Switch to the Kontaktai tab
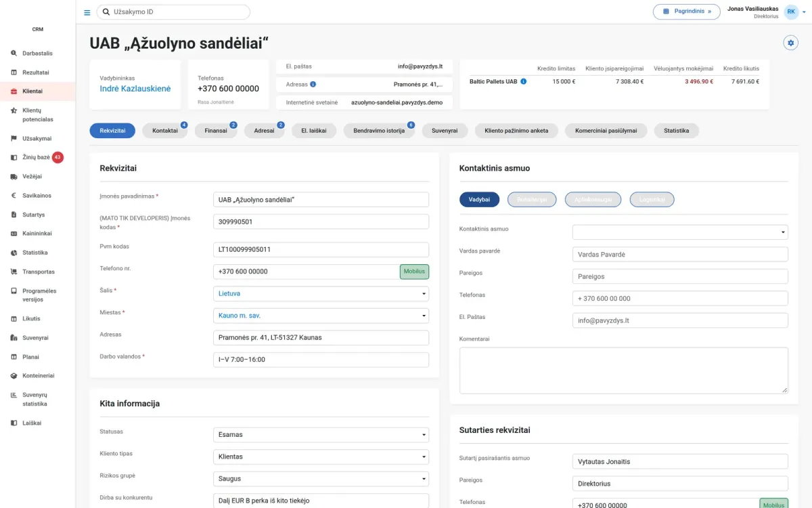The width and height of the screenshot is (812, 508). (165, 131)
